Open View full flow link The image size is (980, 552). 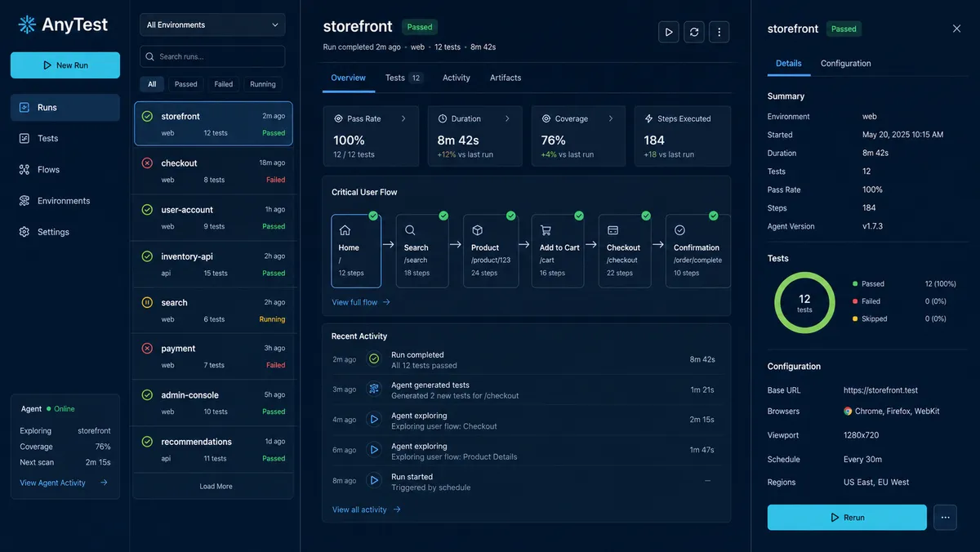[x=361, y=302]
